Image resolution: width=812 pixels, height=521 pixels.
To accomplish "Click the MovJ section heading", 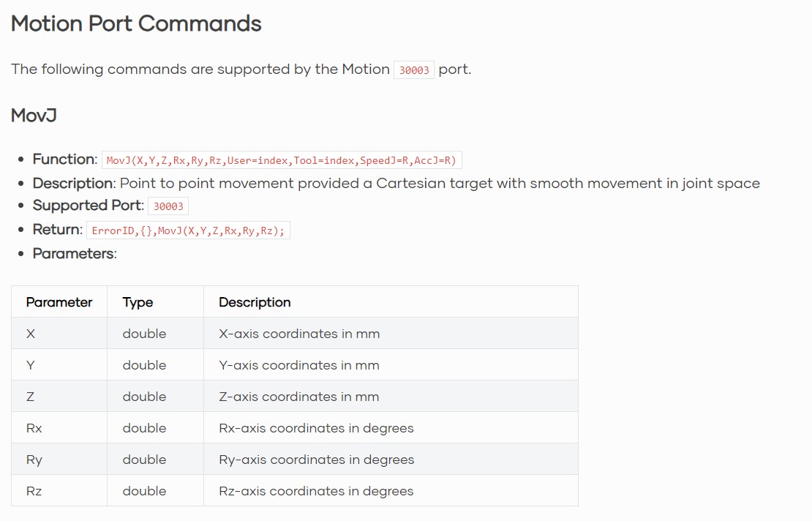I will point(34,115).
